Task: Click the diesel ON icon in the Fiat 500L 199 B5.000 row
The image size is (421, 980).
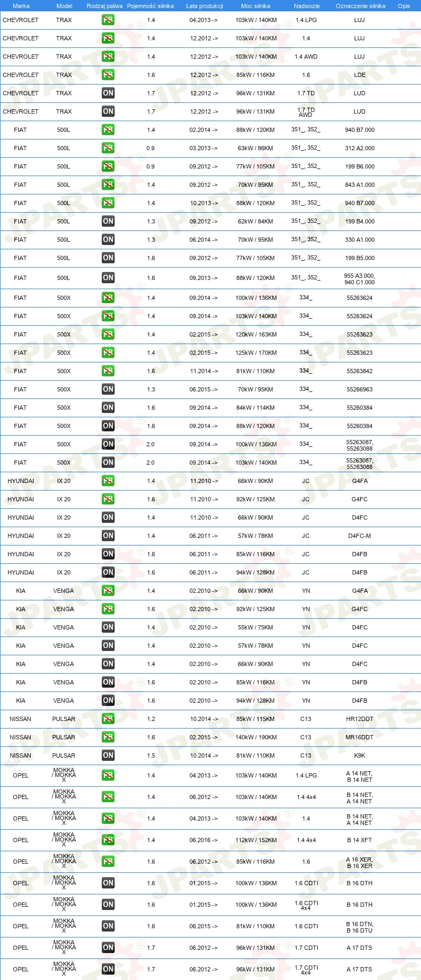Action: coord(108,258)
